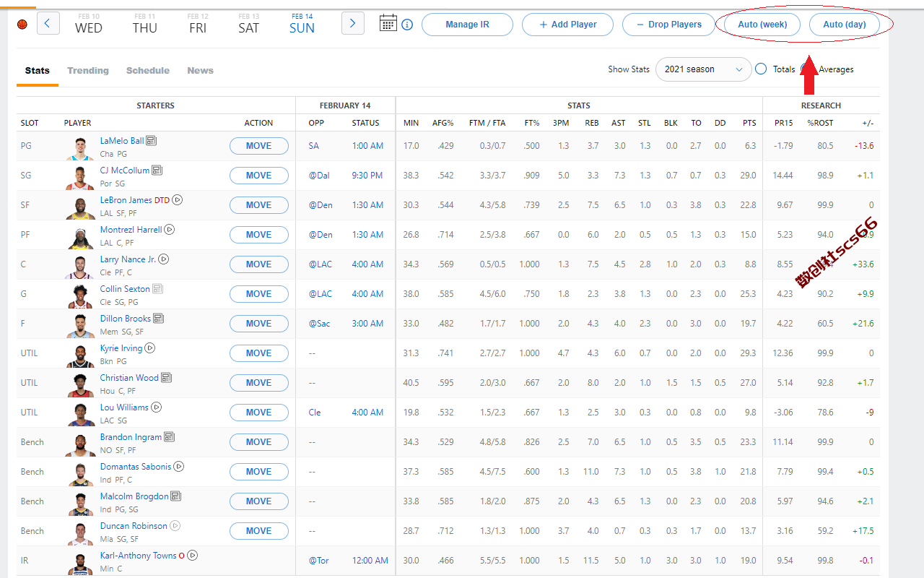Click opponent link @Dal for CJ McCollum

coord(318,176)
